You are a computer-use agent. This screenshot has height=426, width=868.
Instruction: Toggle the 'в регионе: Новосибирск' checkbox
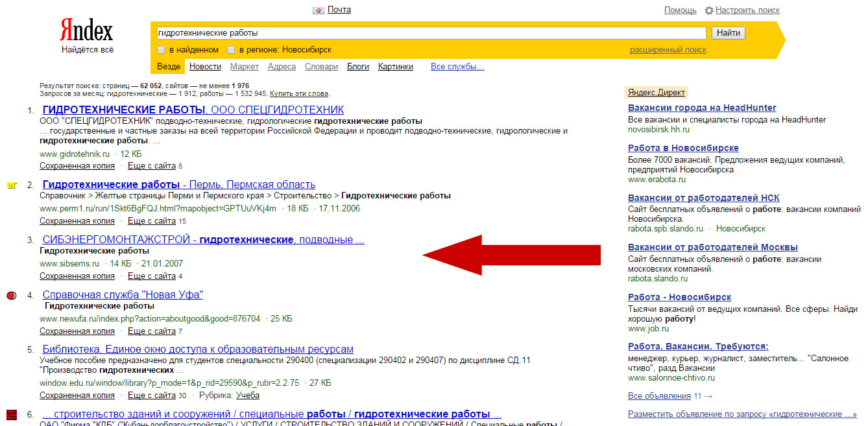pos(231,50)
